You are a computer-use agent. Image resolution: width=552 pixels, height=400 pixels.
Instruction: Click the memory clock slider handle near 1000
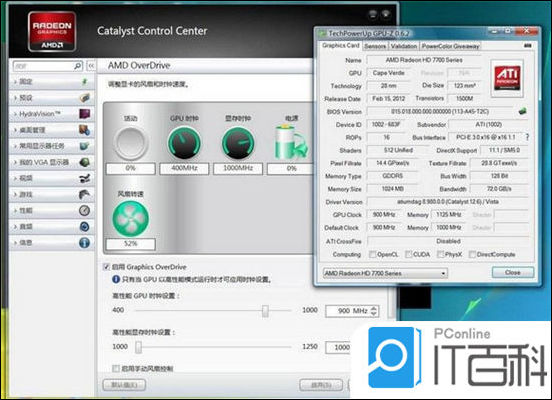138,347
